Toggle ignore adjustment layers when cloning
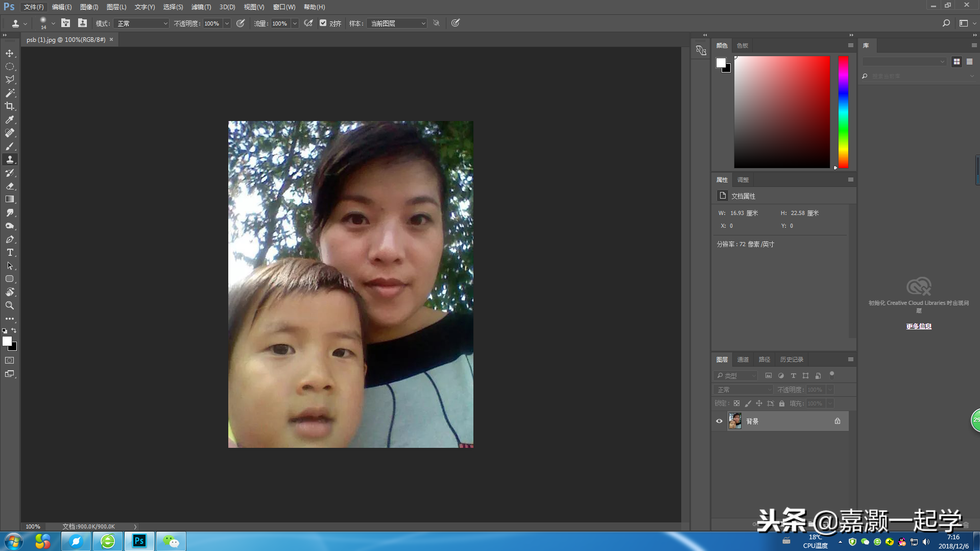This screenshot has height=551, width=980. pos(437,23)
